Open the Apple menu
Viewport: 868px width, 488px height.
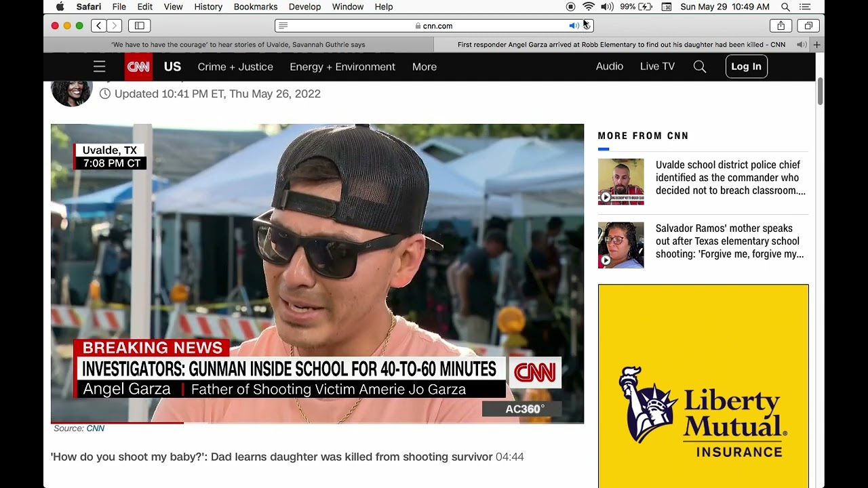pos(60,7)
